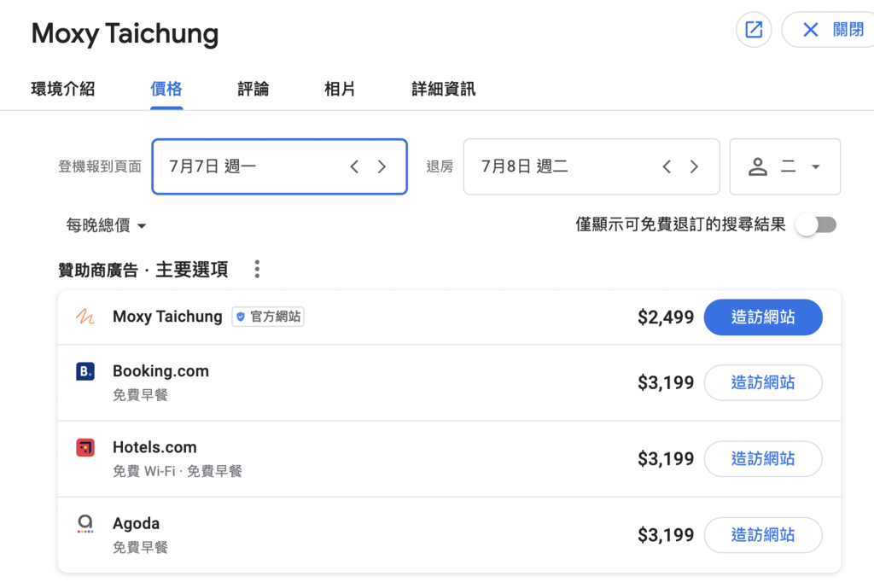The height and width of the screenshot is (588, 874).
Task: Click Hotels.com $3,199 price
Action: 666,458
